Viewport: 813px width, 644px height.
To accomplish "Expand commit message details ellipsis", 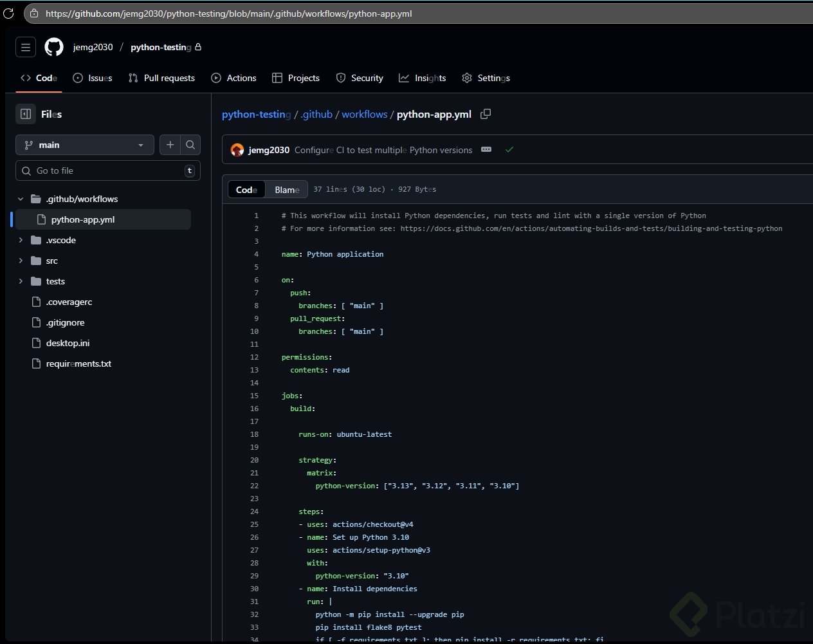I will tap(486, 150).
